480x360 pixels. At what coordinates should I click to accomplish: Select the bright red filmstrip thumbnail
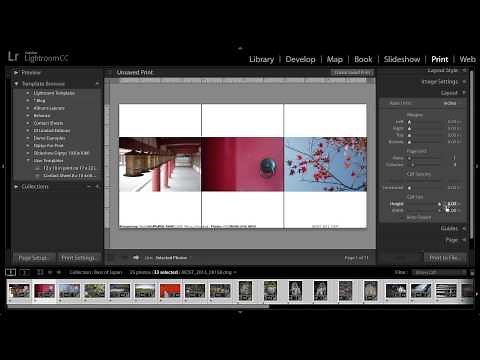click(170, 290)
